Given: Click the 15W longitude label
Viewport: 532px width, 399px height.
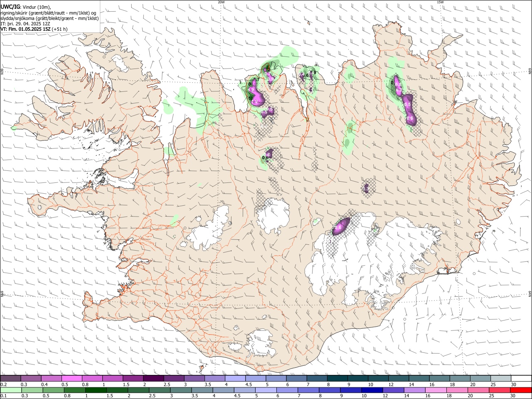Looking at the screenshot, I should click(440, 2).
